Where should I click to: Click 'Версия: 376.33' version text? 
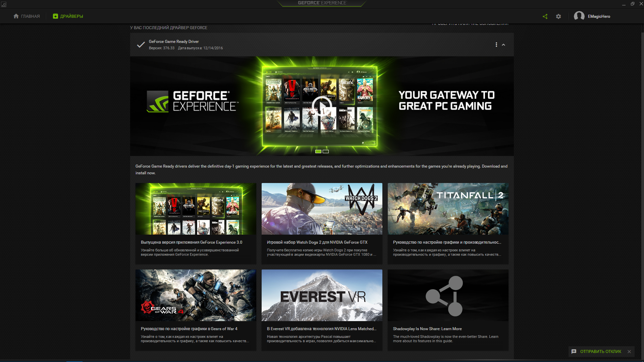162,48
